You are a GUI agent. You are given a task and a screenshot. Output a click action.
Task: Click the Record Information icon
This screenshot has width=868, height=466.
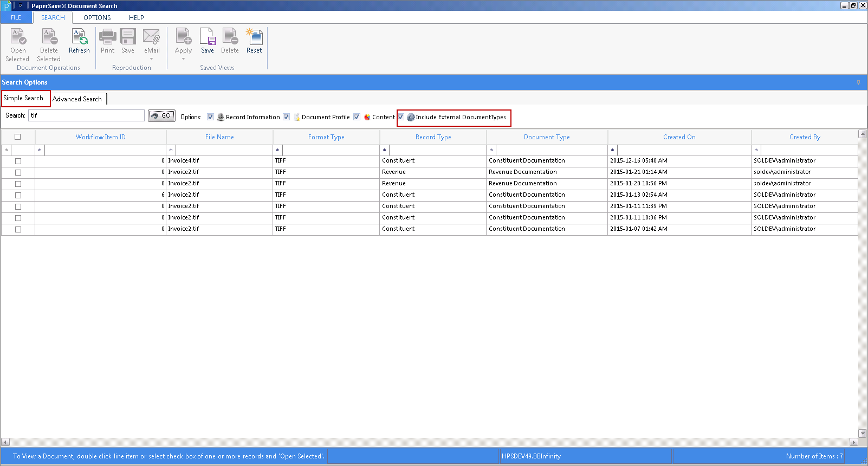click(221, 117)
